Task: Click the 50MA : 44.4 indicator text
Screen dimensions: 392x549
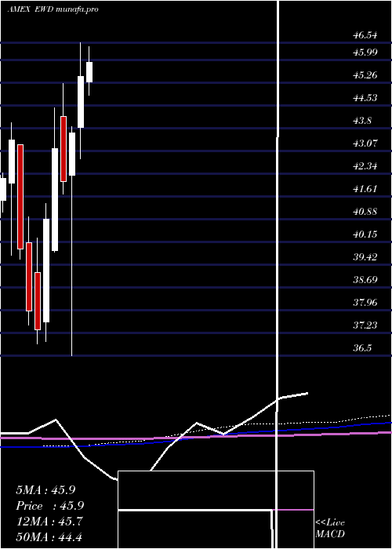Action: pos(49,536)
